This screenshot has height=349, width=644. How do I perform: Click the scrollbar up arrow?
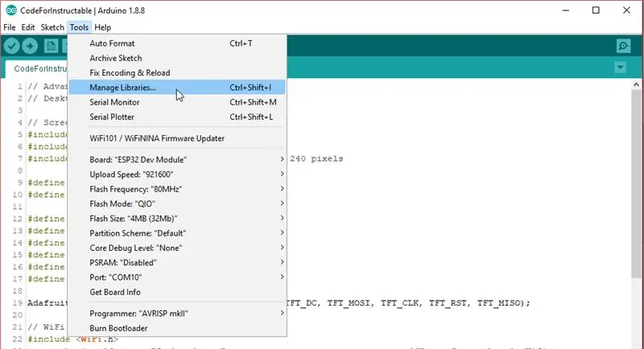tap(636, 85)
